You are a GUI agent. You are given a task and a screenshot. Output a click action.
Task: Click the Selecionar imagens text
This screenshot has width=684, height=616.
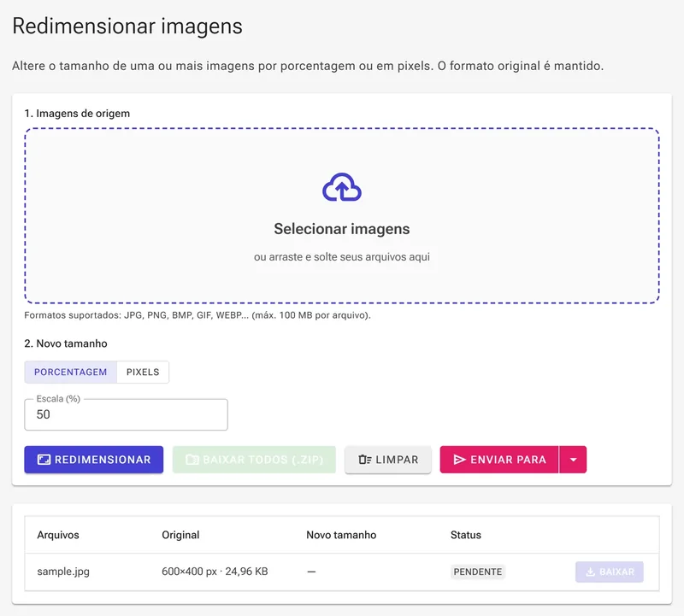(341, 229)
